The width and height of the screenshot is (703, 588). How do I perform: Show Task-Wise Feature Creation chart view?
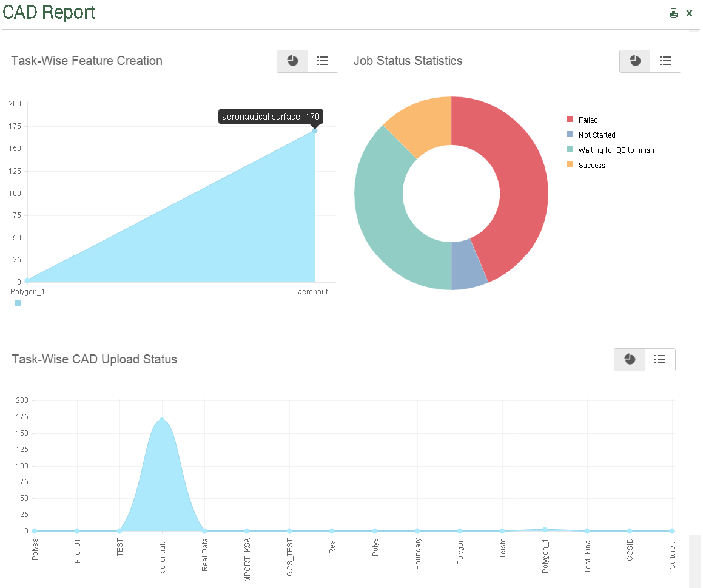pyautogui.click(x=292, y=61)
